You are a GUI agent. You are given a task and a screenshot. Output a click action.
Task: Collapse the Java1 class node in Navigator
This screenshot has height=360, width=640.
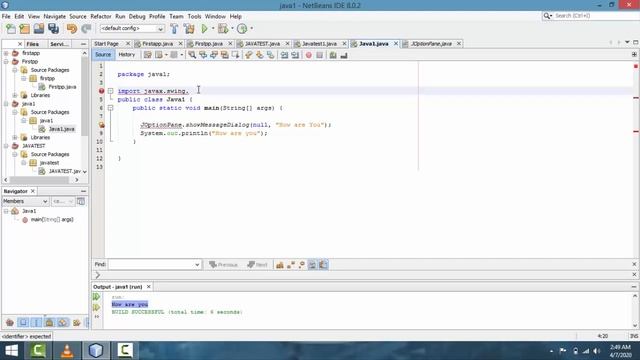(x=6, y=211)
